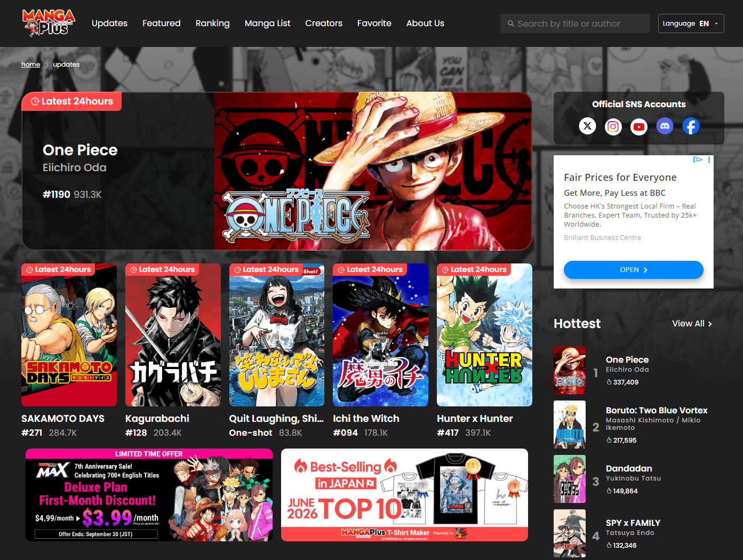Open the One Piece featured banner
This screenshot has width=743, height=560.
tap(277, 171)
